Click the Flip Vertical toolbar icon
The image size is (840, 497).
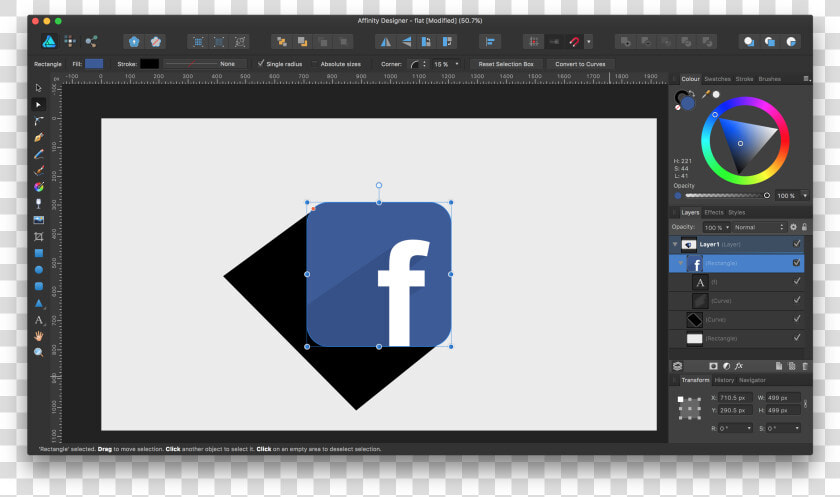[407, 42]
